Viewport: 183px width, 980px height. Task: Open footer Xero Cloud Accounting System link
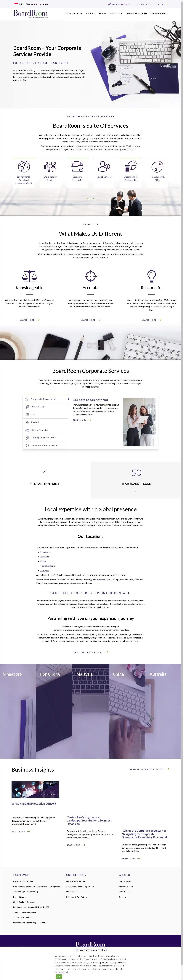coord(80,887)
